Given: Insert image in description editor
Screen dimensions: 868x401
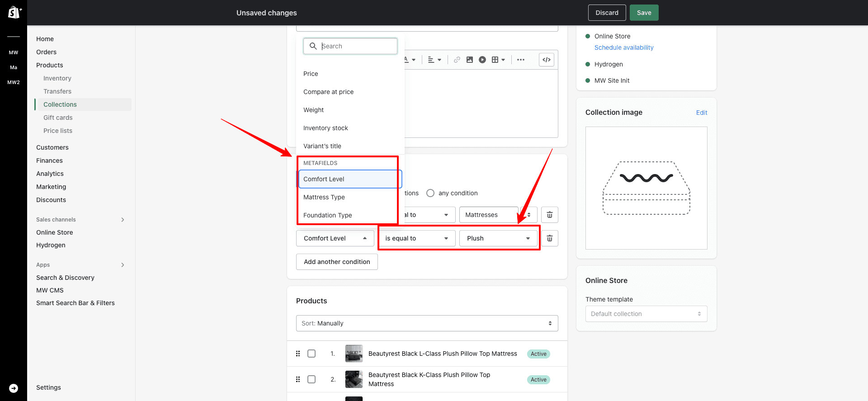Looking at the screenshot, I should [x=470, y=60].
